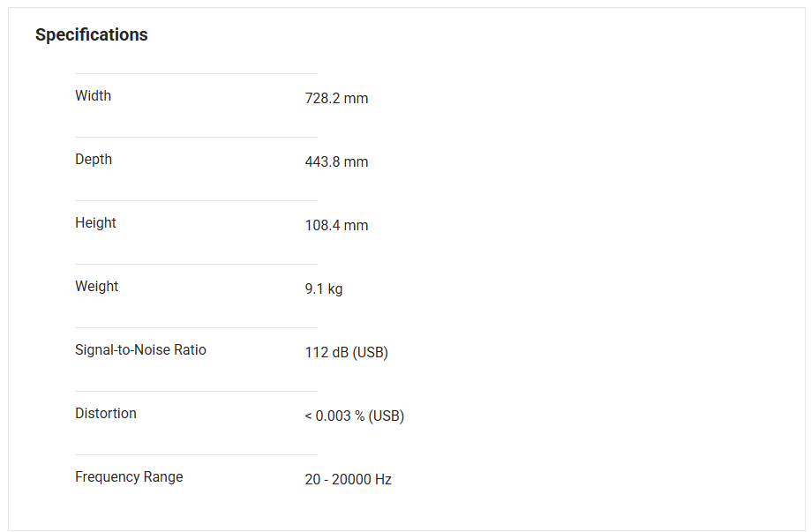
Task: Click the 20 - 20000 Hz value
Action: (x=348, y=480)
